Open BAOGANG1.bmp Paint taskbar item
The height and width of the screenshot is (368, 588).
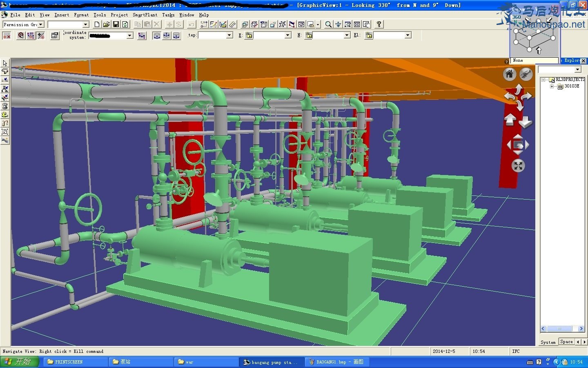pyautogui.click(x=337, y=362)
